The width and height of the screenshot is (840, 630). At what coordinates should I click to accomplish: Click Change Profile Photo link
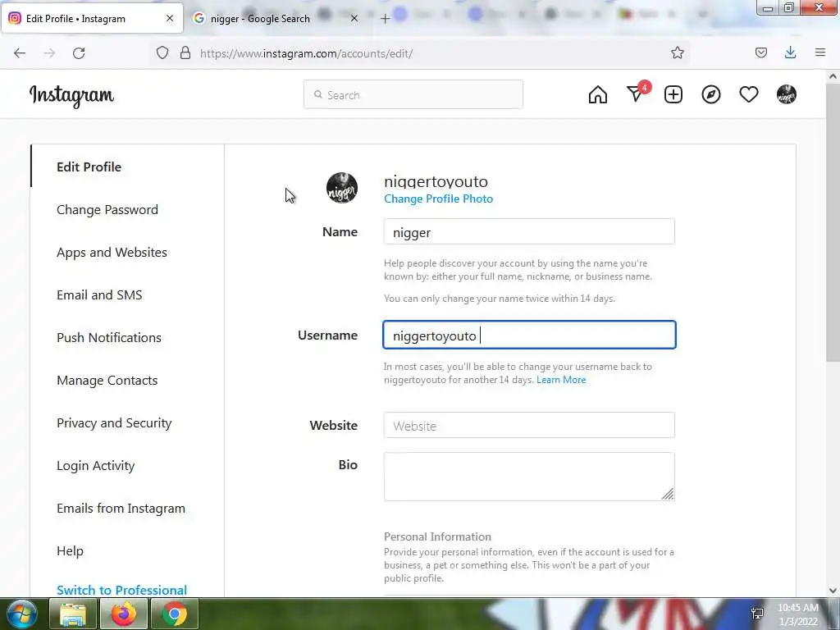[438, 199]
